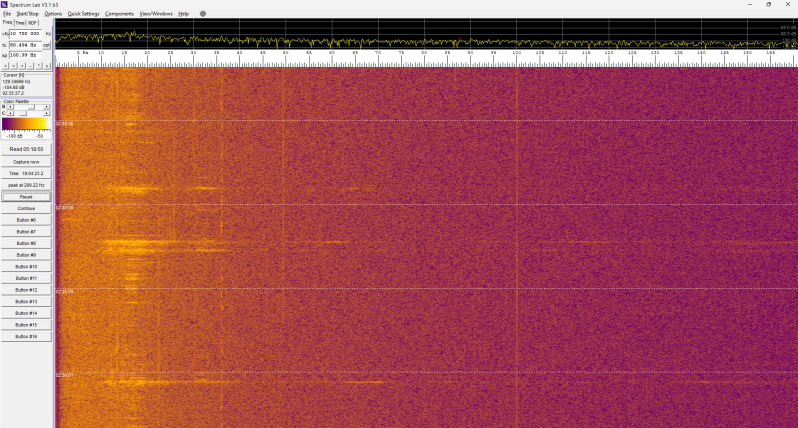Open the File menu

[7, 14]
